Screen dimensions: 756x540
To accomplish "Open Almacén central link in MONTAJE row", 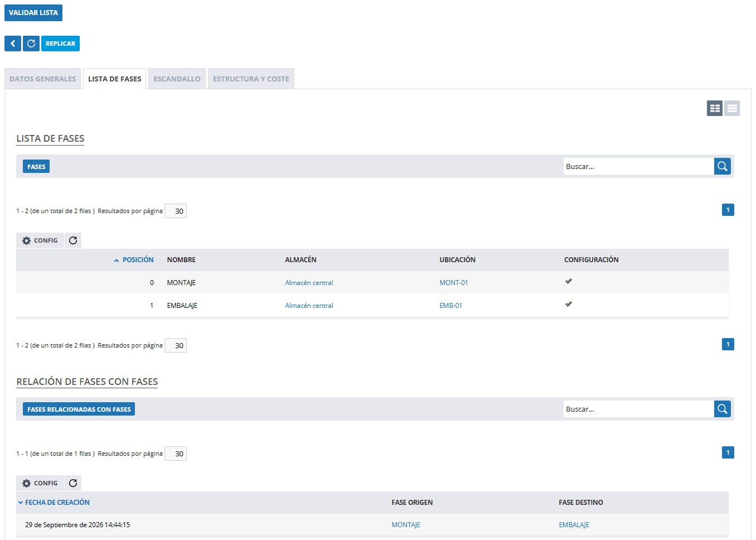I will click(309, 283).
